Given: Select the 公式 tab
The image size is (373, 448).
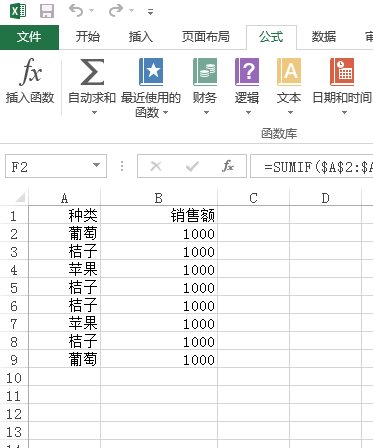Looking at the screenshot, I should (x=271, y=37).
